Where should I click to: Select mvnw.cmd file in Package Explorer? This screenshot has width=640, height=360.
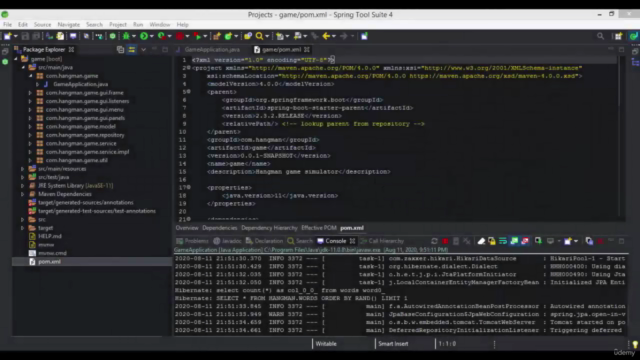pos(52,253)
